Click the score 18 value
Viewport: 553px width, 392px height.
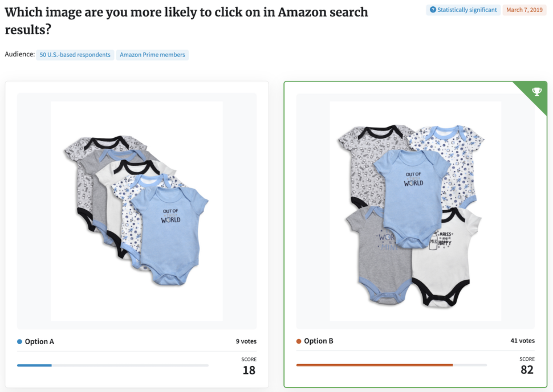[x=249, y=370]
